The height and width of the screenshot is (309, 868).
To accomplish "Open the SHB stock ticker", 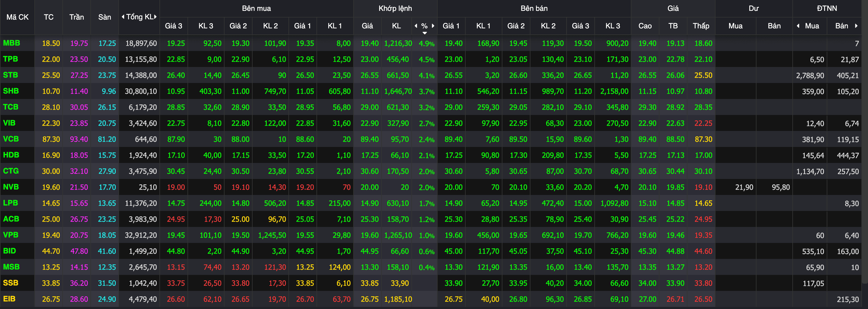I will coord(11,91).
